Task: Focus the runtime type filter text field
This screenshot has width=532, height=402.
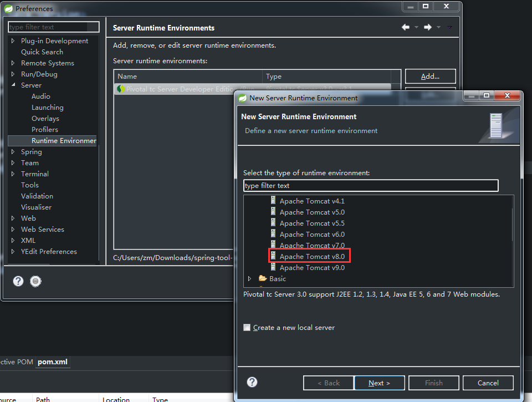Action: point(371,186)
